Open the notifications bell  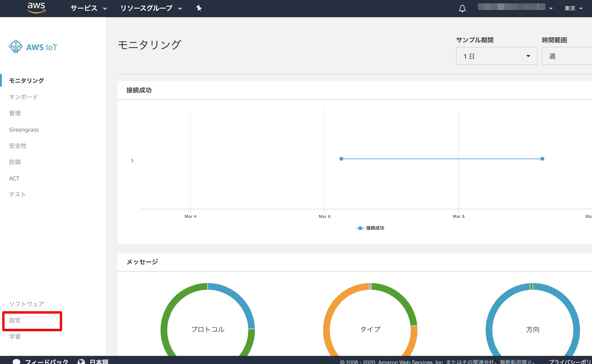(462, 8)
